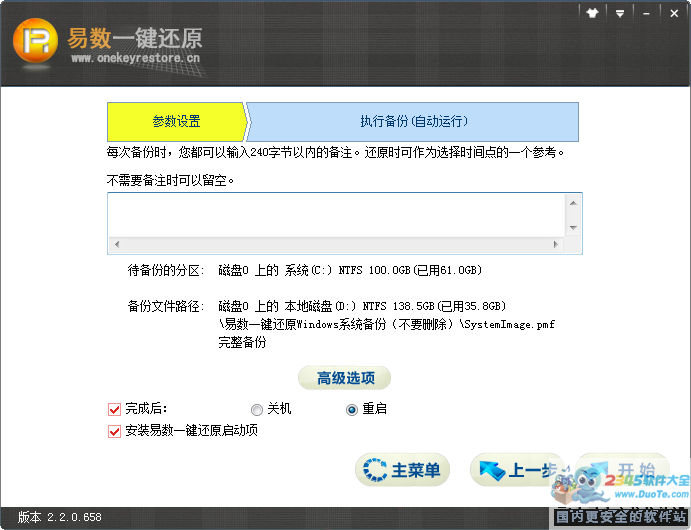Switch to the 参数设置 step tab
The width and height of the screenshot is (691, 530).
pyautogui.click(x=176, y=122)
